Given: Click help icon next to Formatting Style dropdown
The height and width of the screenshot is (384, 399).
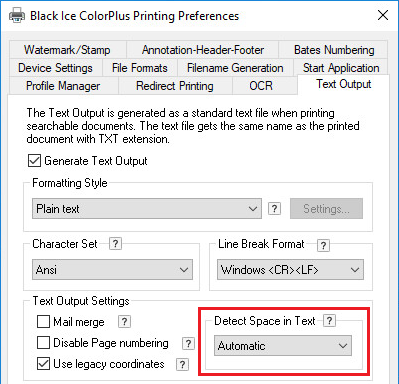Looking at the screenshot, I should pyautogui.click(x=274, y=209).
